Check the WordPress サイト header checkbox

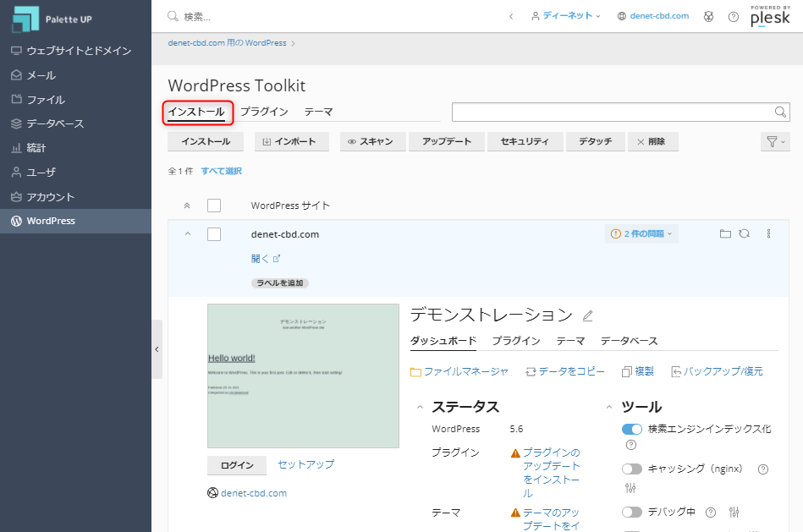(214, 206)
